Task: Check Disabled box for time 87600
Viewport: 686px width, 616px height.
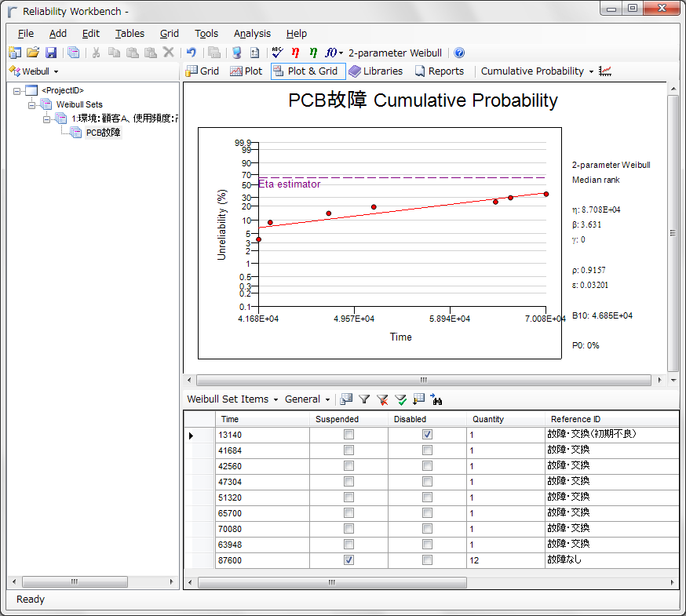Action: pyautogui.click(x=428, y=560)
